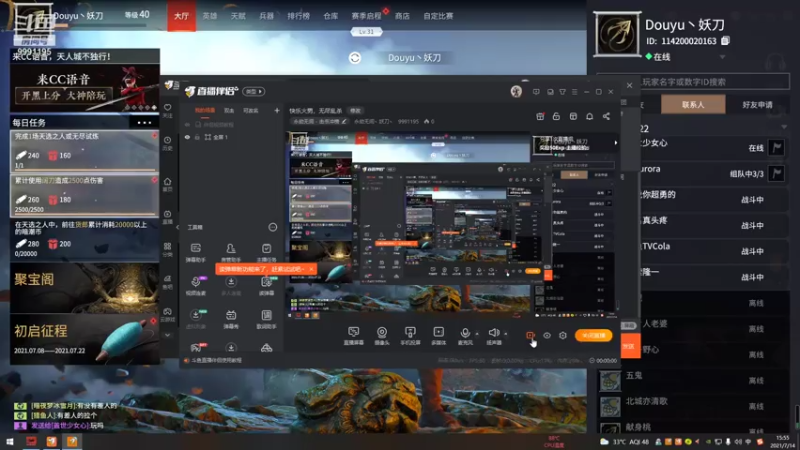This screenshot has height=450, width=800.
Task: Open 历史 history in companion sidebar
Action: click(x=168, y=143)
